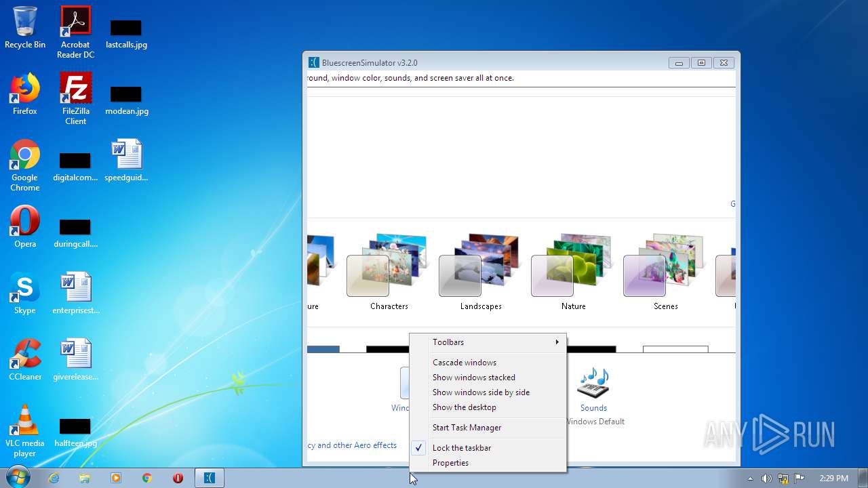Select lastcalls.jpg file on desktop
868x488 pixels.
tap(126, 34)
